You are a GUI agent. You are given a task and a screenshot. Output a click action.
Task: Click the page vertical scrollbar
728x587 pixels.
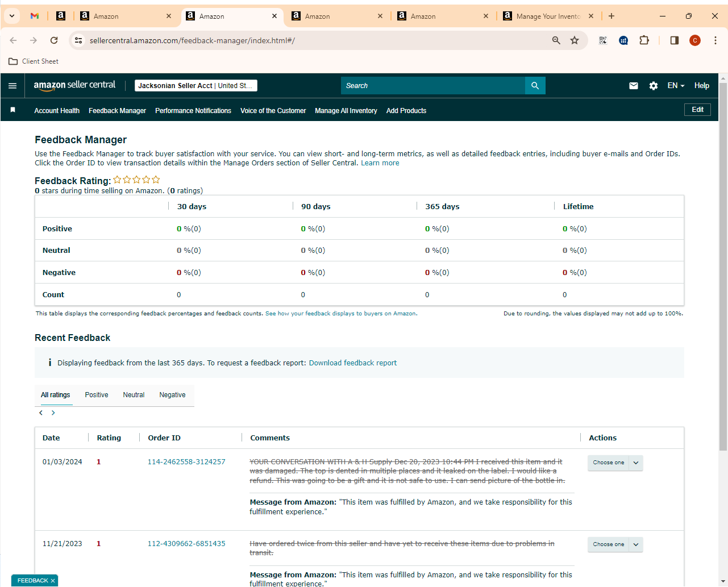(x=723, y=267)
